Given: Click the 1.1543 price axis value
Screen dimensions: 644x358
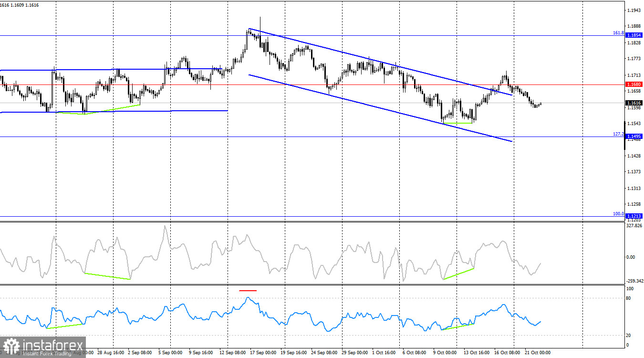Looking at the screenshot, I should click(x=634, y=124).
